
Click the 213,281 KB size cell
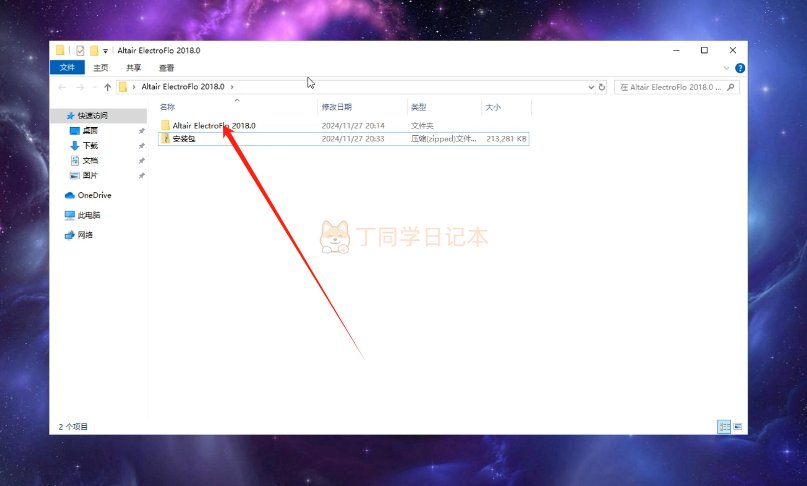click(x=506, y=139)
